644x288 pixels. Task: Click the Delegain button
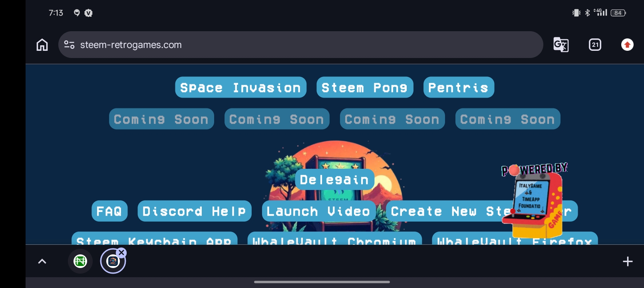[x=335, y=179]
